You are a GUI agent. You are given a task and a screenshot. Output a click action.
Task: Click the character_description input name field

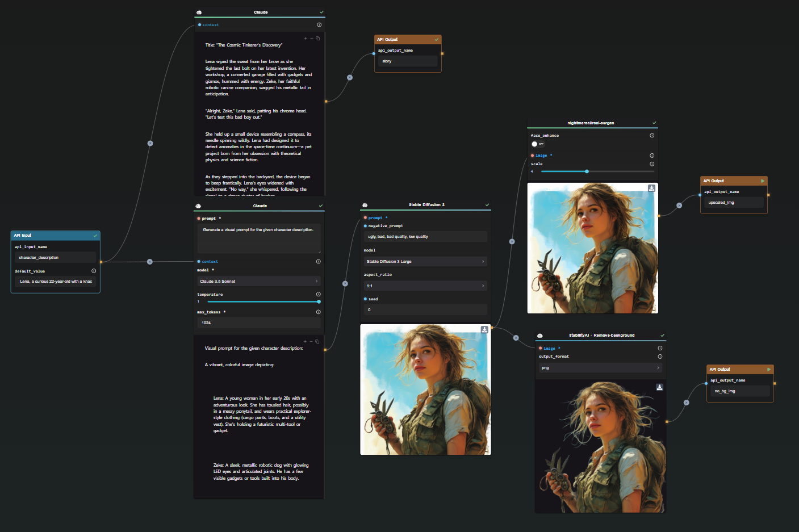coord(55,257)
